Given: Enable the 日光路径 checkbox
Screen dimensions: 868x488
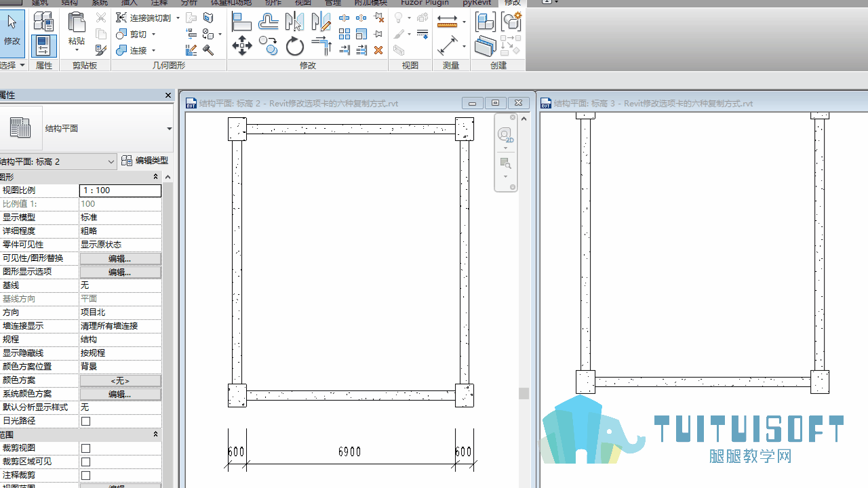Looking at the screenshot, I should (x=86, y=421).
